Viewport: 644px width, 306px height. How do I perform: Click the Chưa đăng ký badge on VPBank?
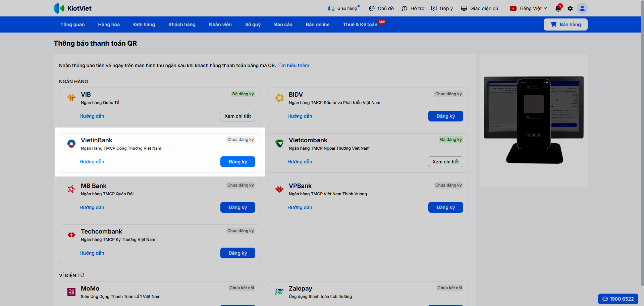point(448,185)
